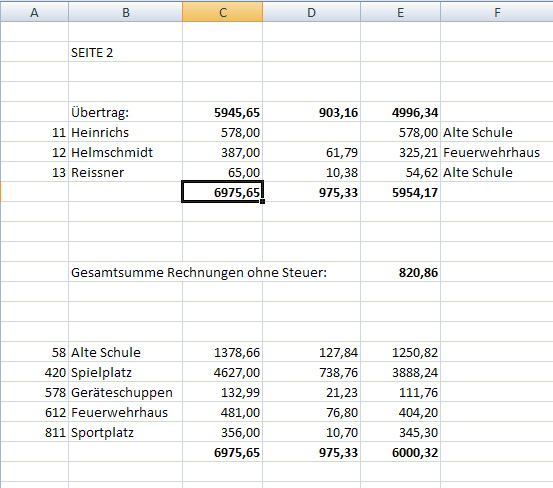Select the Heinrichs name cell
This screenshot has height=488, width=553.
[126, 132]
